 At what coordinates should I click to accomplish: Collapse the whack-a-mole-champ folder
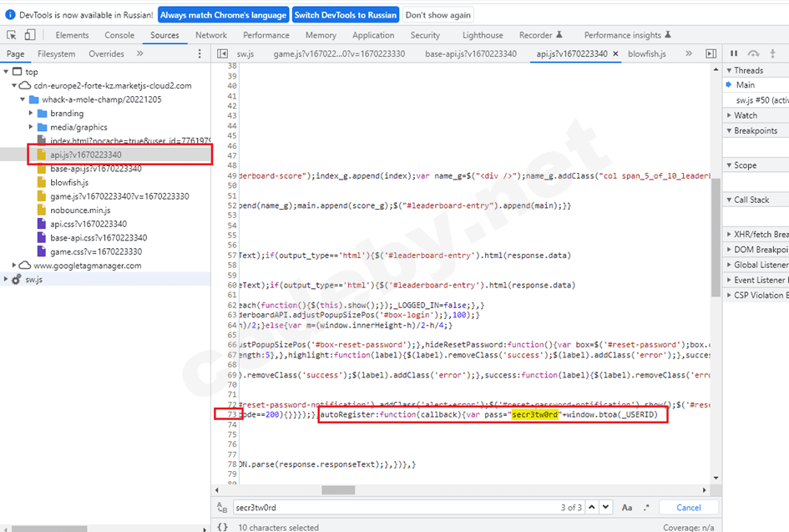[x=23, y=99]
